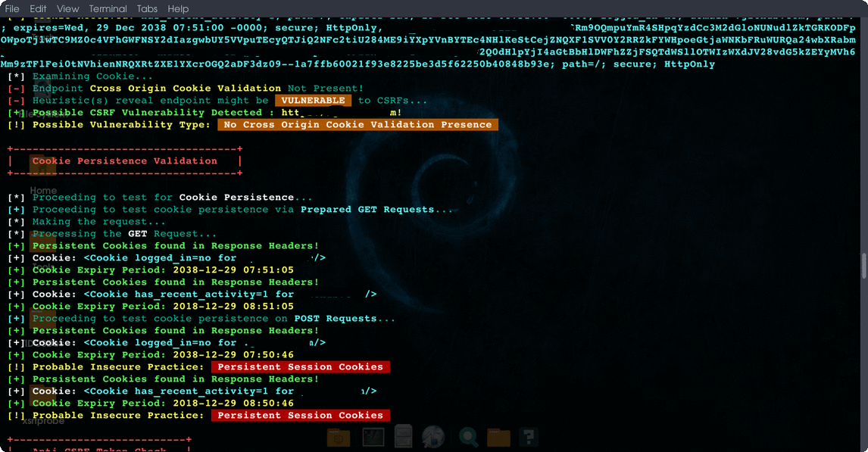
Task: Open the terminal emulator icon in the dock
Action: click(x=373, y=437)
